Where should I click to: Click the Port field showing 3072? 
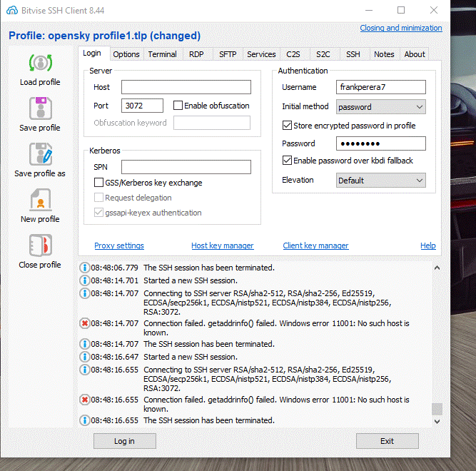[142, 106]
